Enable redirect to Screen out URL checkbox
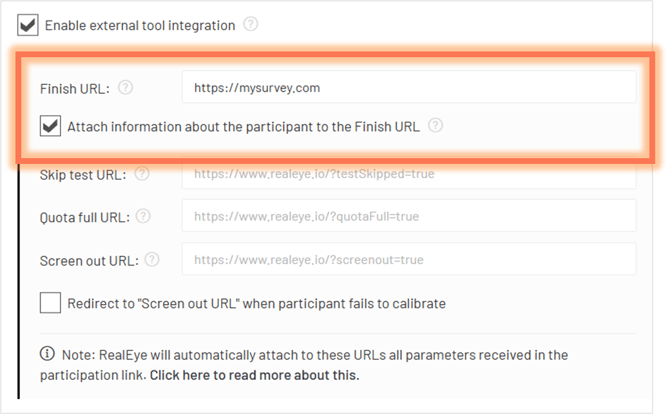This screenshot has height=414, width=670. [x=50, y=303]
